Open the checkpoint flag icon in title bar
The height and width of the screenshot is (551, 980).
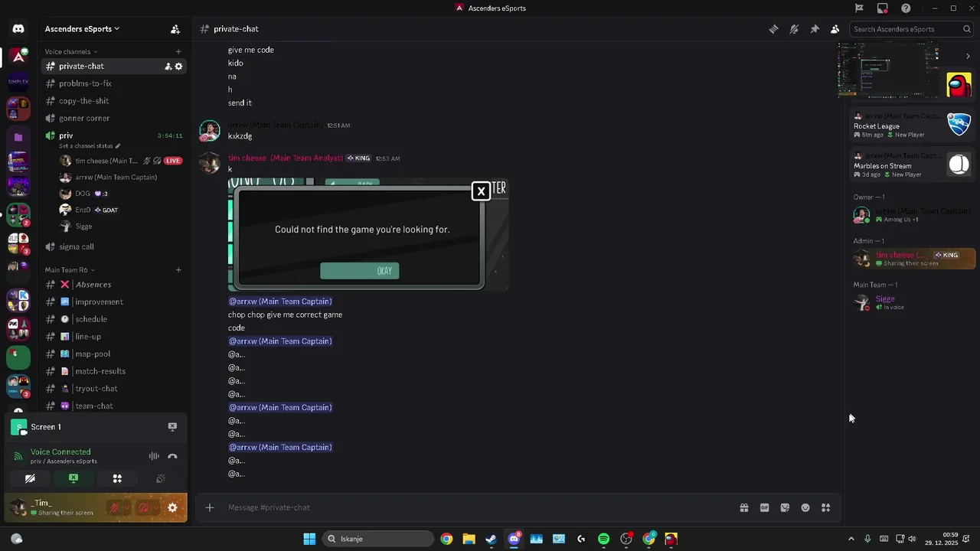coord(859,8)
